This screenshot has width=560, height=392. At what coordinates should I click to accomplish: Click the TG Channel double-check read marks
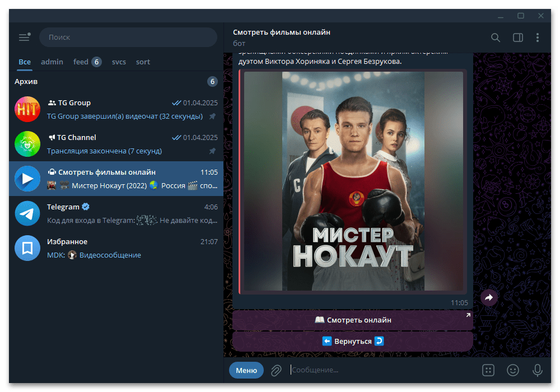176,137
